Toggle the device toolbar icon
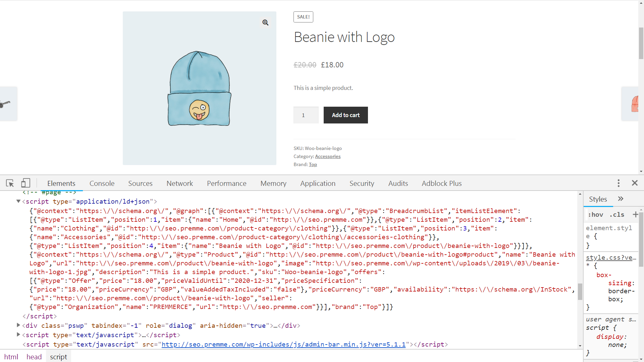Viewport: 644px width, 362px height. point(25,183)
